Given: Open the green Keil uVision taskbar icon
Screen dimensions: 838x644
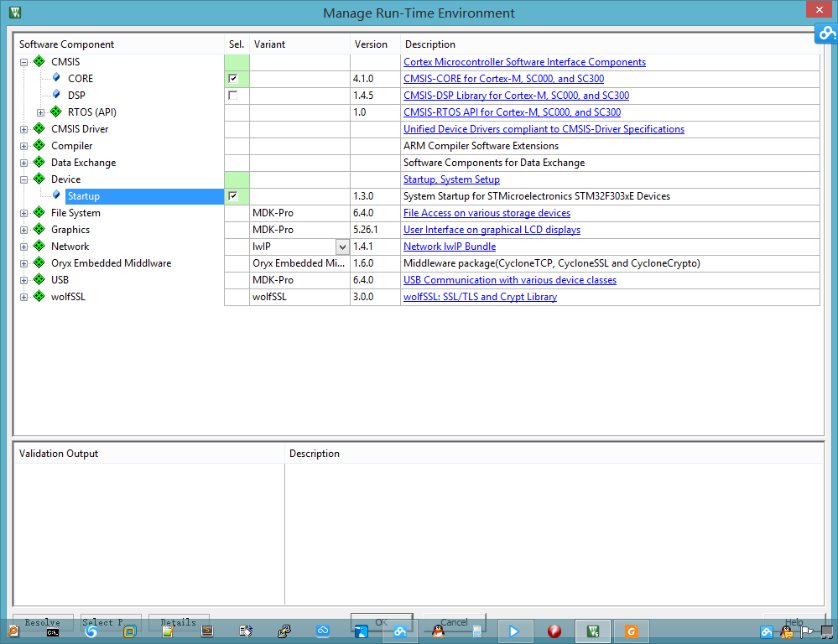Looking at the screenshot, I should coord(593,631).
